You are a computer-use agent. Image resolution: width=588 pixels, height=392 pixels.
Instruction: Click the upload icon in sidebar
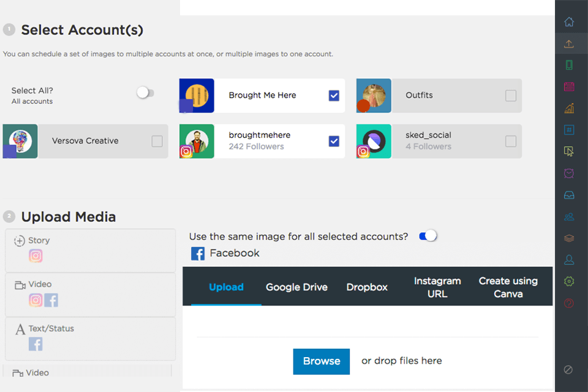569,43
